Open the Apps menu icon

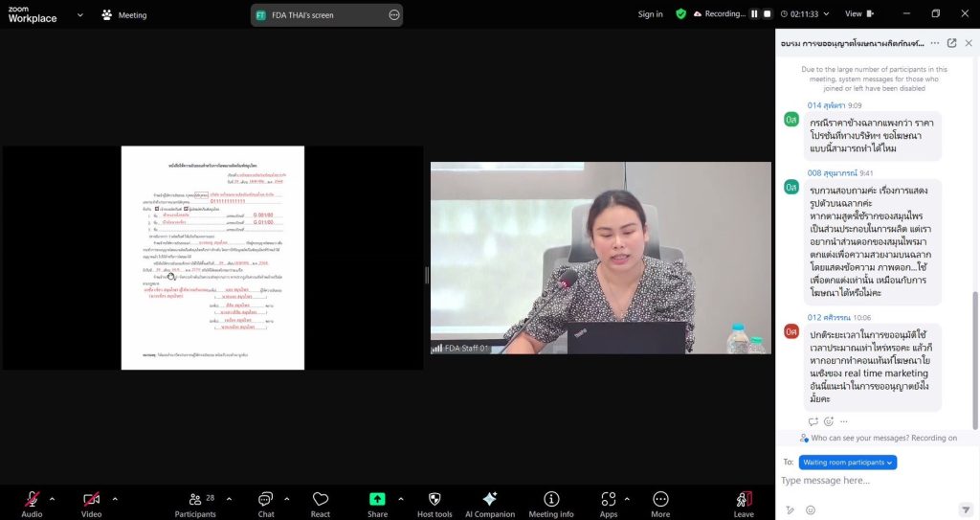click(x=609, y=499)
